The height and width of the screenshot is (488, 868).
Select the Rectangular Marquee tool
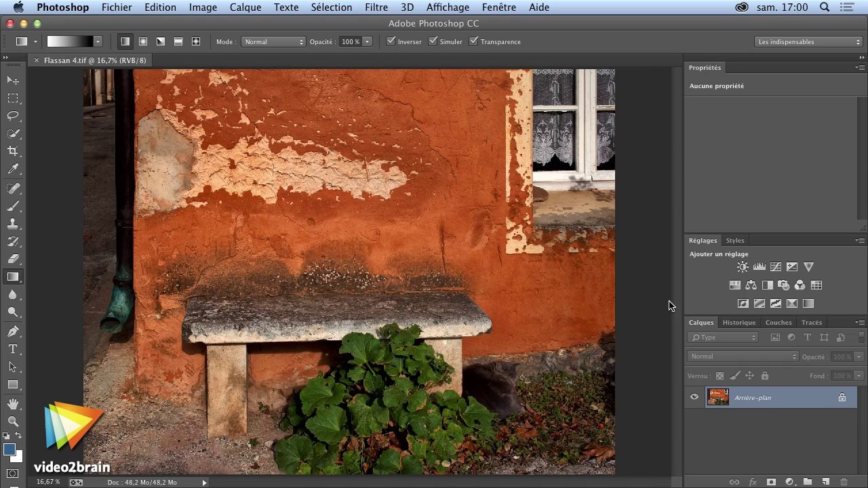click(13, 98)
